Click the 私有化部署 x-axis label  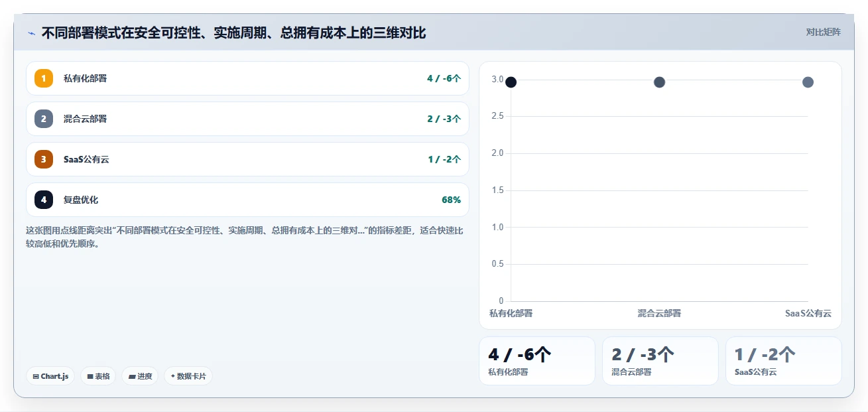[x=511, y=313]
